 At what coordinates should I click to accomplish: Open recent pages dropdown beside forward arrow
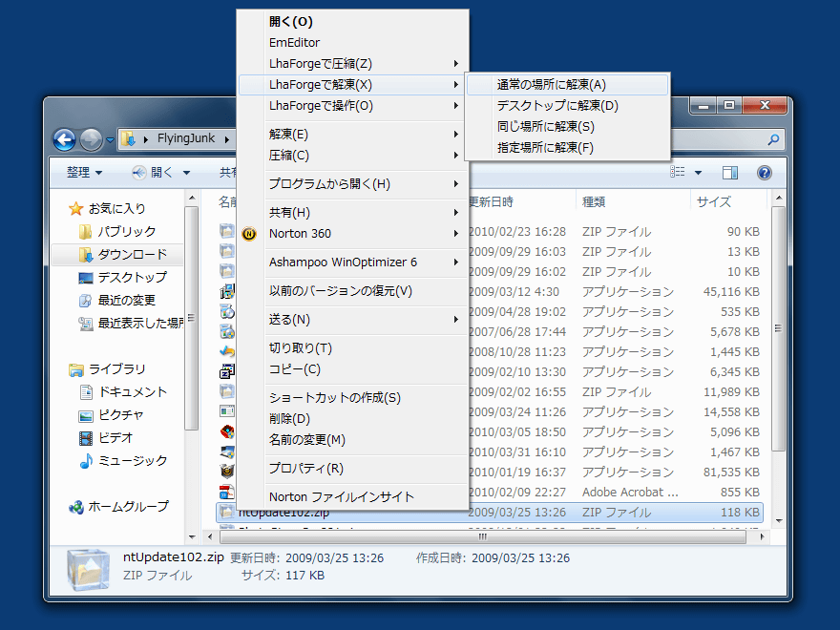pos(110,140)
